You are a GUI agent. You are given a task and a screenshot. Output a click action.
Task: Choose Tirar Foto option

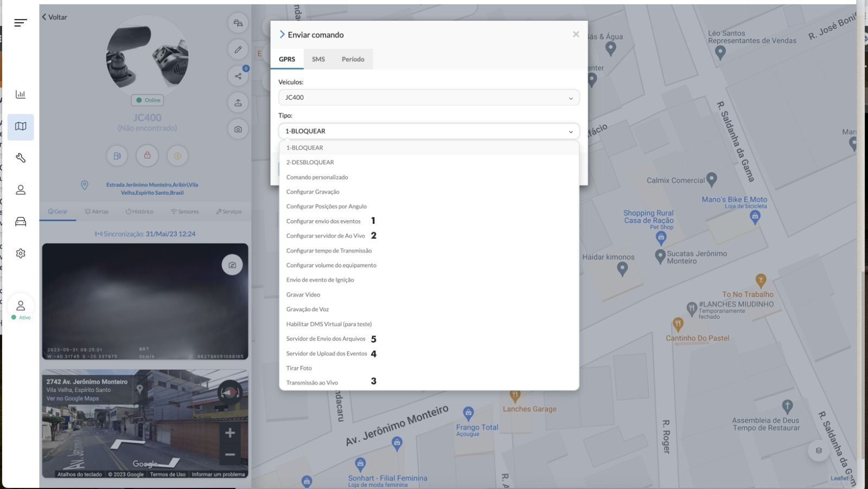tap(429, 368)
